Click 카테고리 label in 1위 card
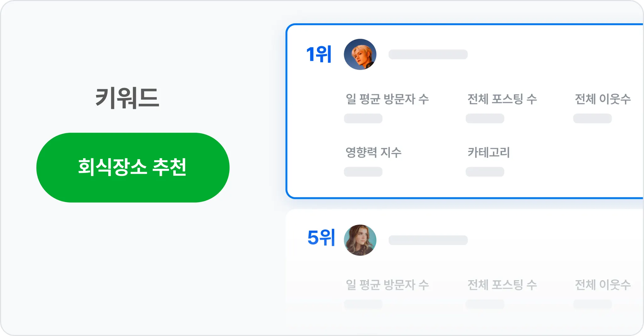This screenshot has height=336, width=644. (x=488, y=153)
